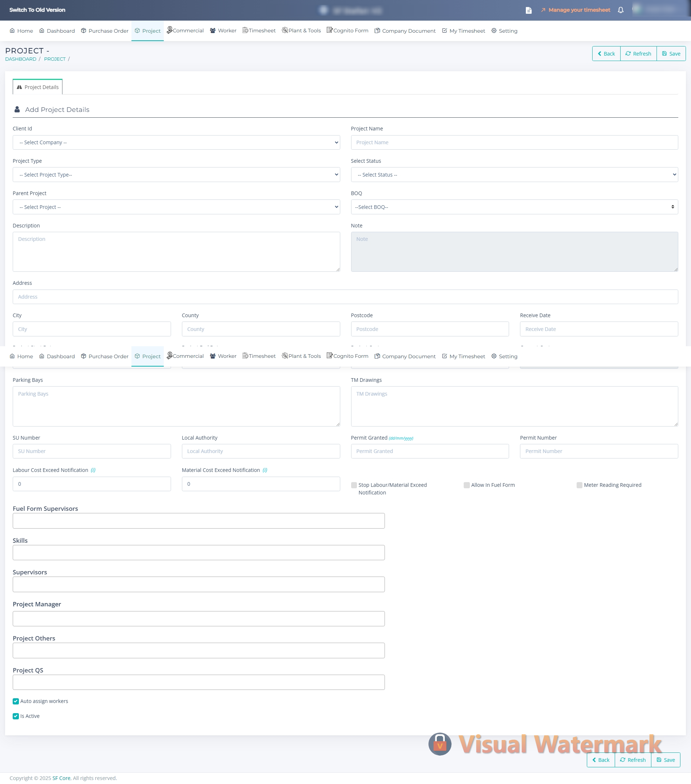691x784 pixels.
Task: Open the Purchase Order menu in top navbar
Action: [x=105, y=31]
